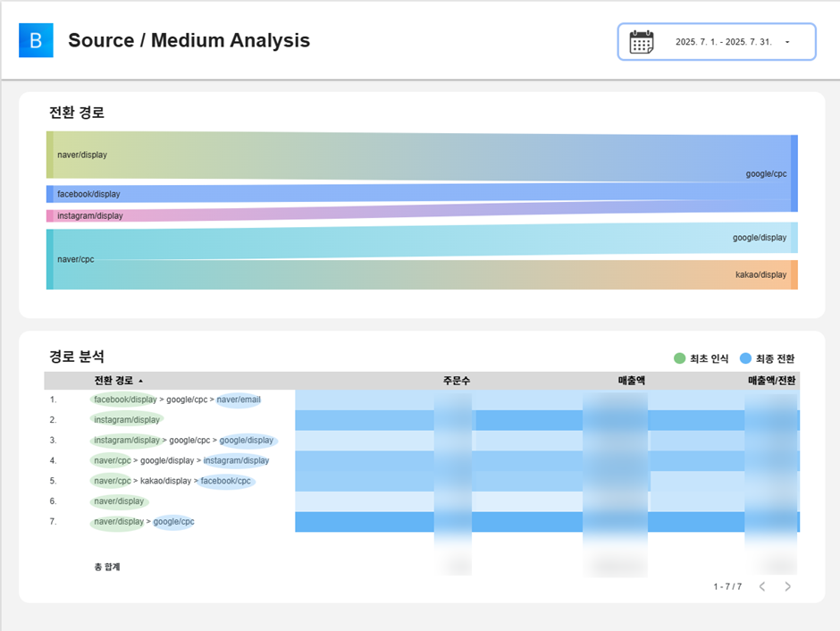The image size is (840, 631).
Task: Open the date range dropdown arrow
Action: point(787,42)
